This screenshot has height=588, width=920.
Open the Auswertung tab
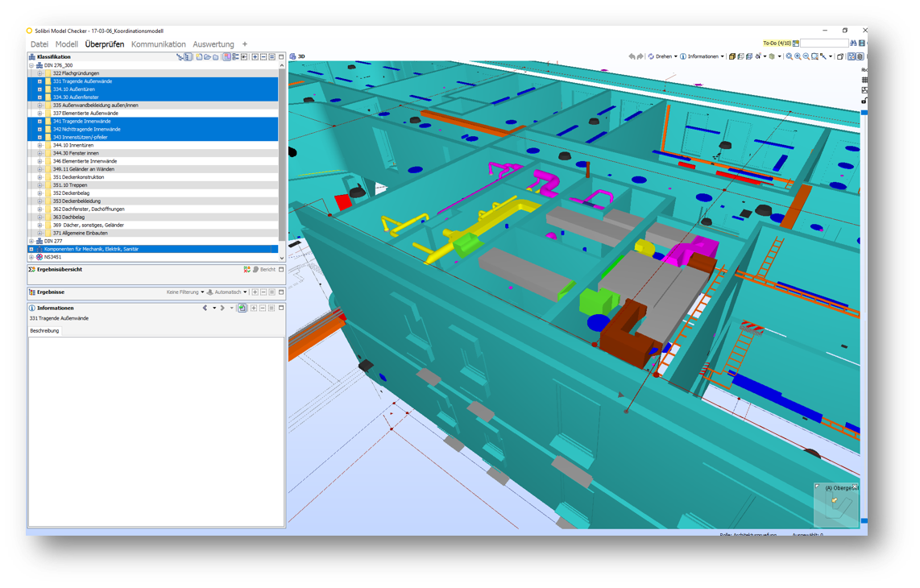coord(213,44)
